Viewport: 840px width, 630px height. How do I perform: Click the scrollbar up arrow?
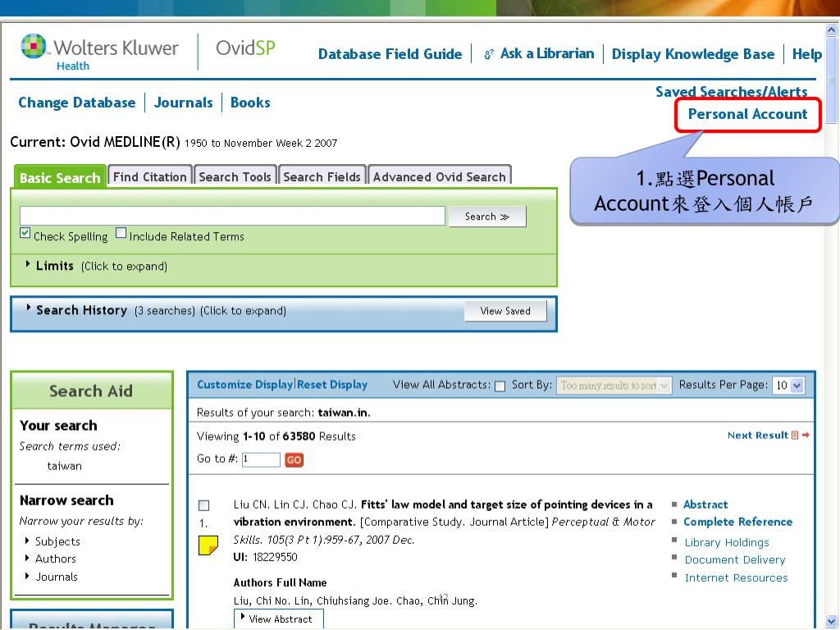coord(832,30)
